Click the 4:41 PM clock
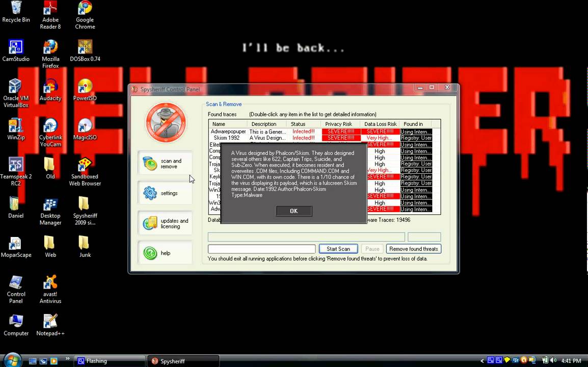The width and height of the screenshot is (588, 367). pyautogui.click(x=571, y=360)
